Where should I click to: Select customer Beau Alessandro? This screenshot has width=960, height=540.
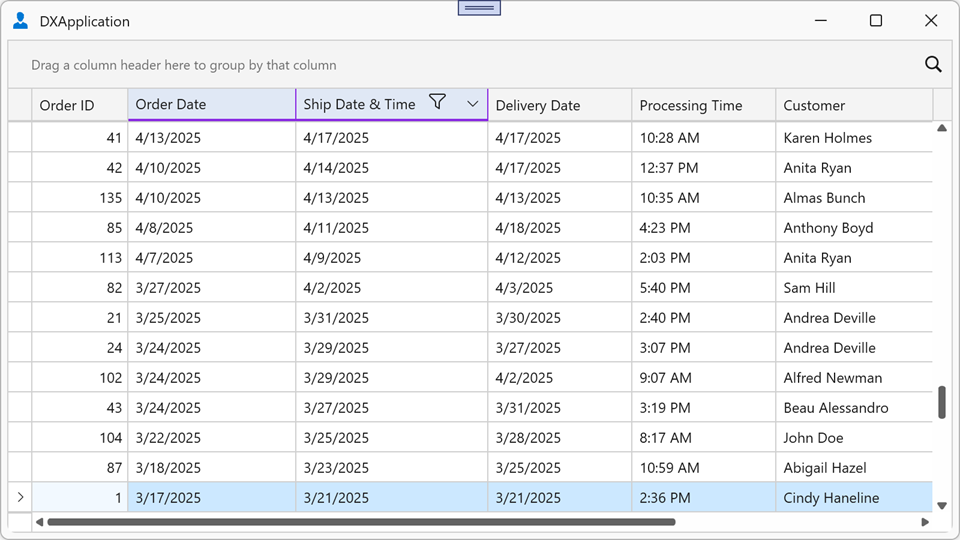854,408
